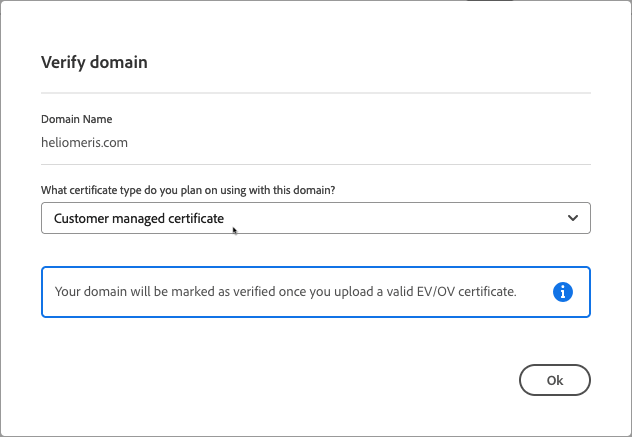Image resolution: width=632 pixels, height=437 pixels.
Task: Click the word "Verify" in the dialog title
Action: [63, 62]
